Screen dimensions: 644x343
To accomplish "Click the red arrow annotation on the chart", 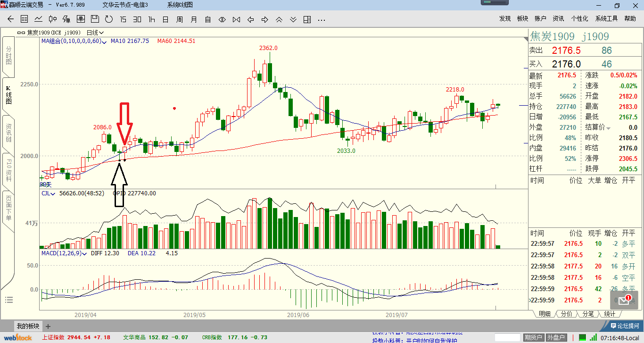I will point(124,123).
